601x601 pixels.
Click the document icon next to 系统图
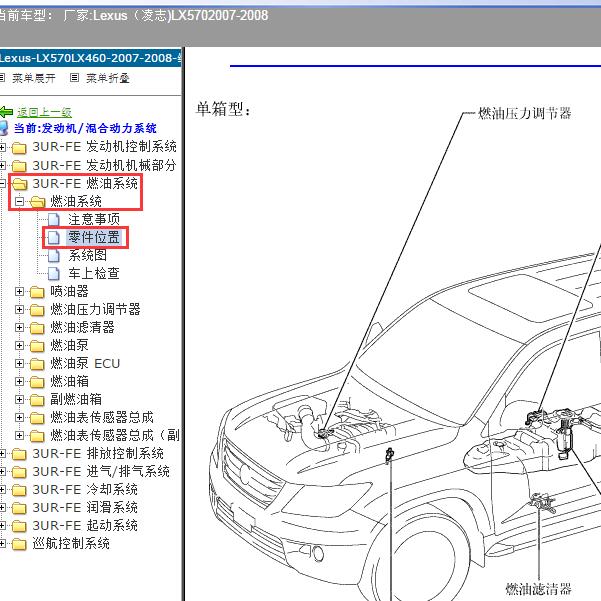pyautogui.click(x=54, y=256)
